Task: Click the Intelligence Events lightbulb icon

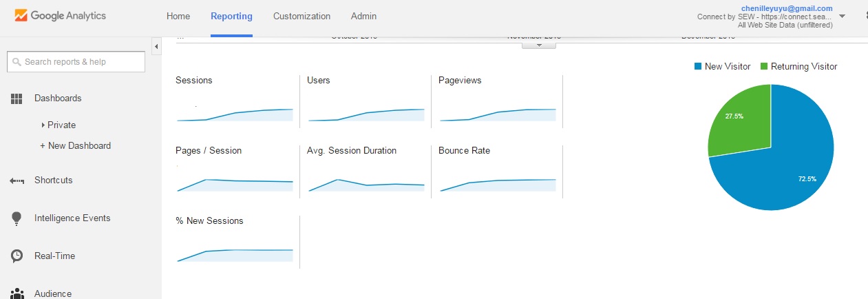Action: 17,218
